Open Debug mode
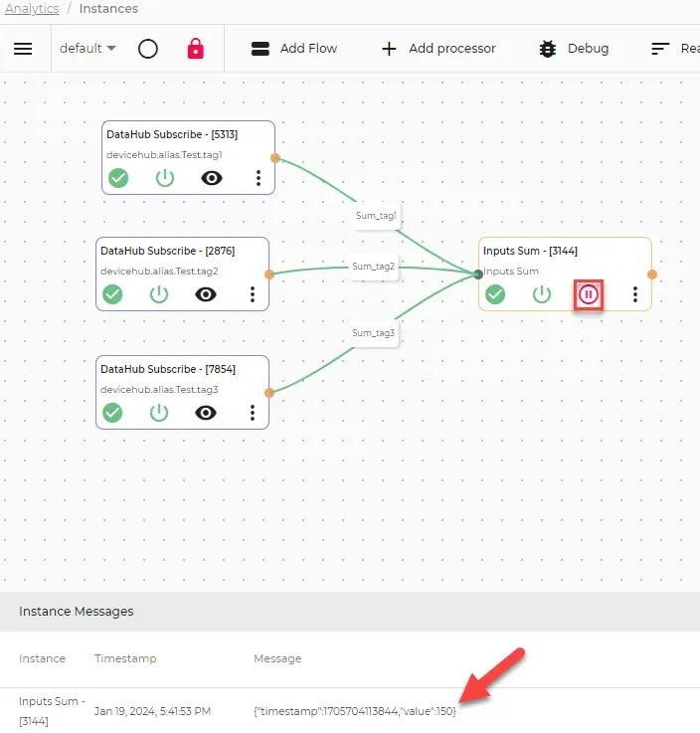 click(574, 48)
